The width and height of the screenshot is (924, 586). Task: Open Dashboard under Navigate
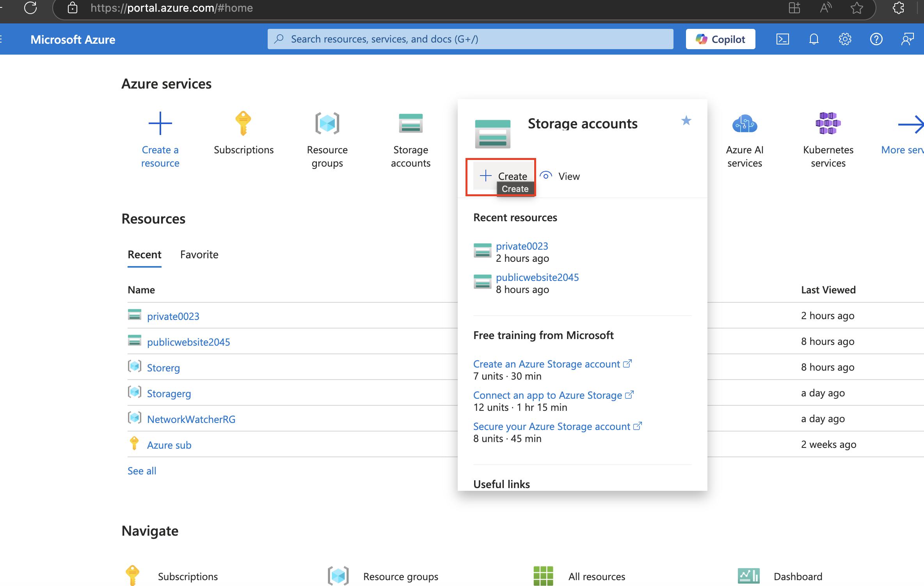798,576
